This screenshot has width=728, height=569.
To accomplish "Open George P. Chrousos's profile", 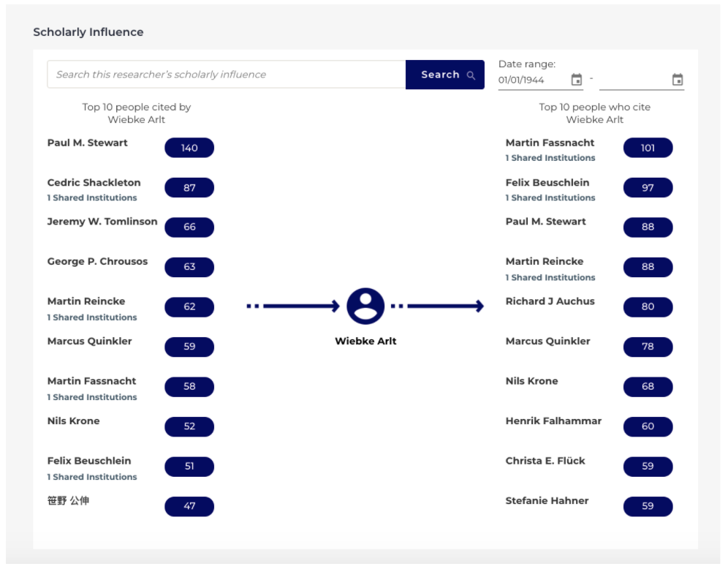I will point(97,262).
